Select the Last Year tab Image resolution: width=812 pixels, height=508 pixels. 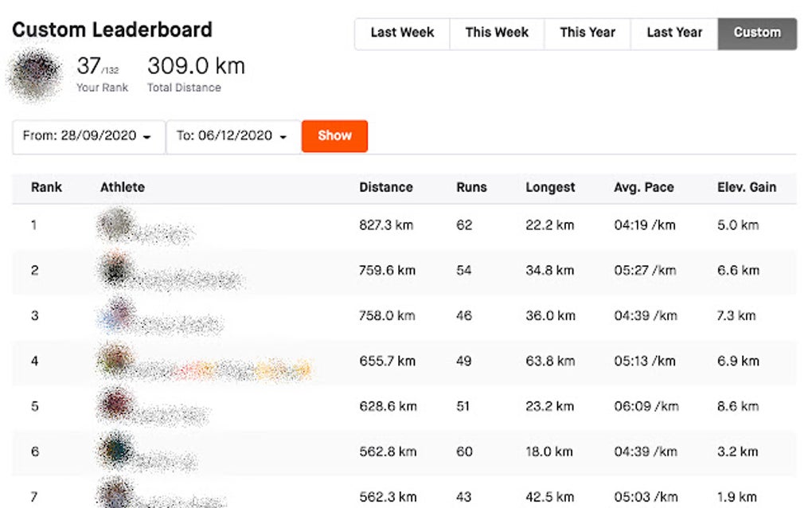point(675,33)
